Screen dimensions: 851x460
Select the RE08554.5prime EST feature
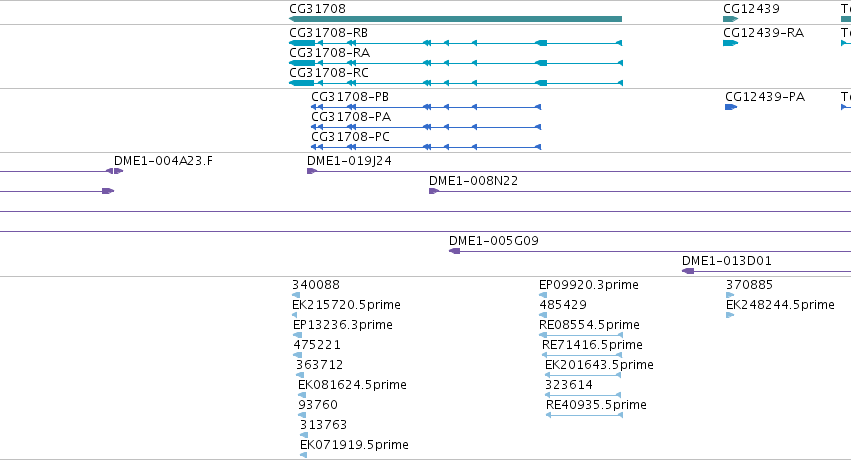pyautogui.click(x=581, y=335)
